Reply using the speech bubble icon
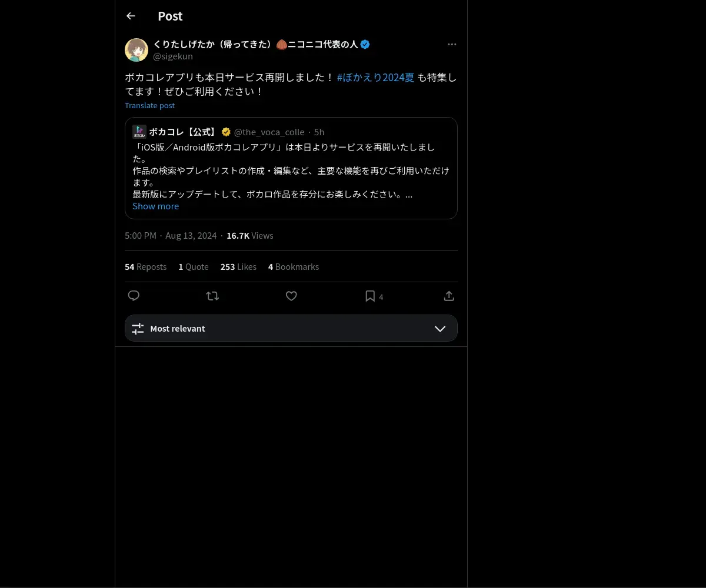 coord(134,296)
